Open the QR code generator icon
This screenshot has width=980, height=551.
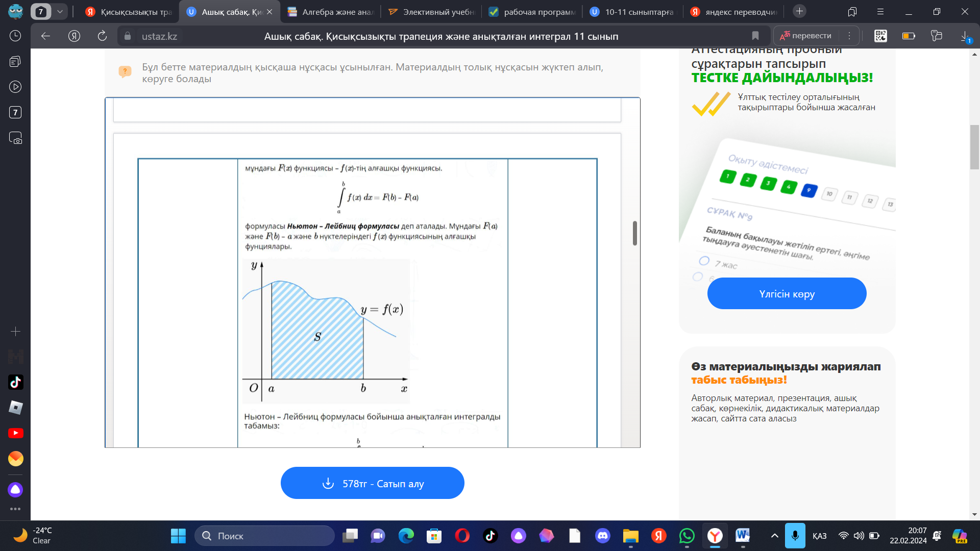coord(880,36)
